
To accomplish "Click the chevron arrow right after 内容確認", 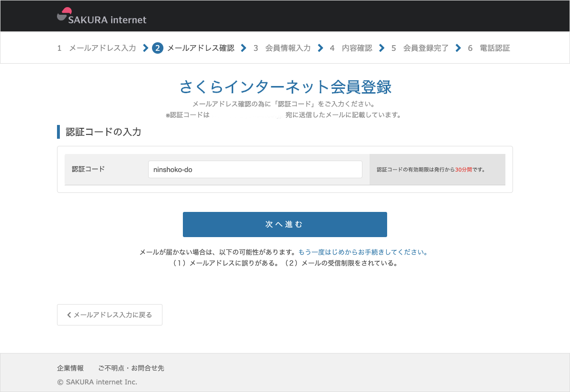I will 382,48.
